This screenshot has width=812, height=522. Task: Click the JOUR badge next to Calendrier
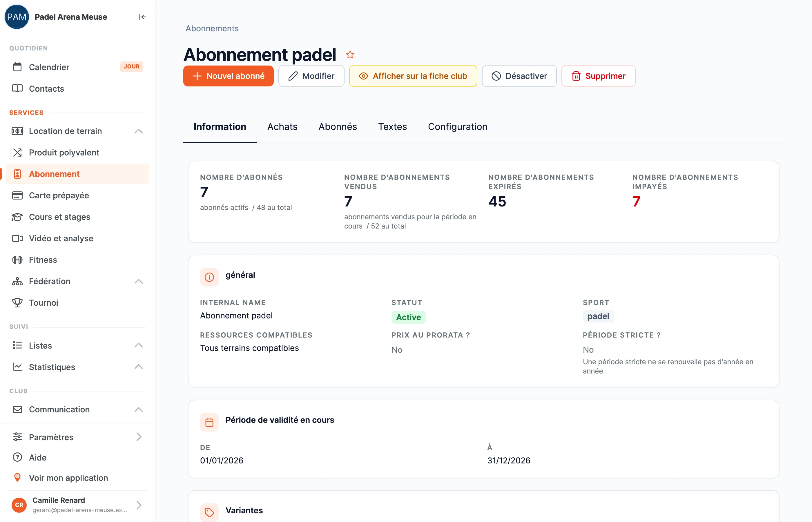131,66
